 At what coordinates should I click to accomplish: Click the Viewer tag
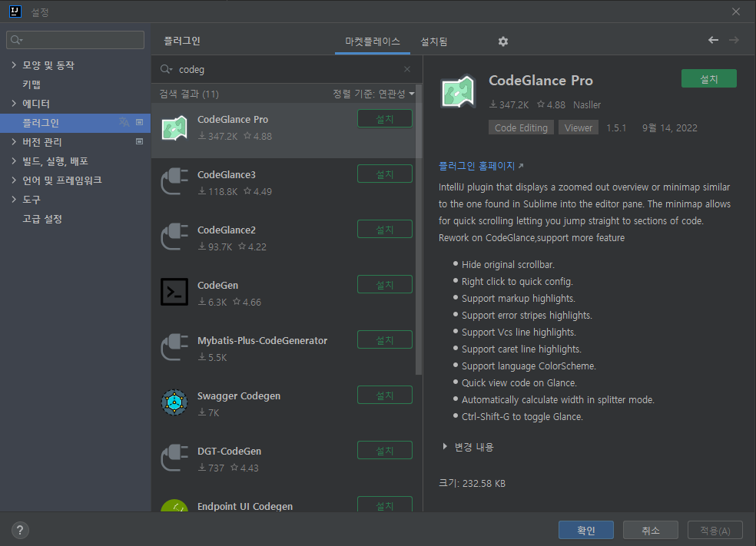tap(578, 127)
